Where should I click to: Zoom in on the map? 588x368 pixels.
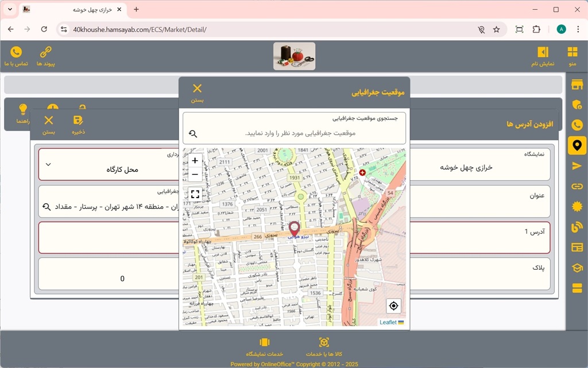point(195,161)
